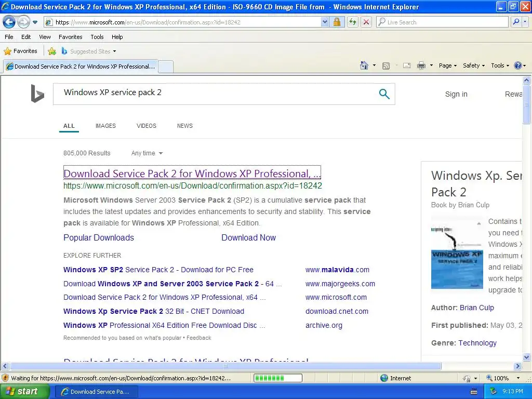Open the Windows XP Professional X64 archive.org link
Image resolution: width=532 pixels, height=399 pixels.
point(164,325)
